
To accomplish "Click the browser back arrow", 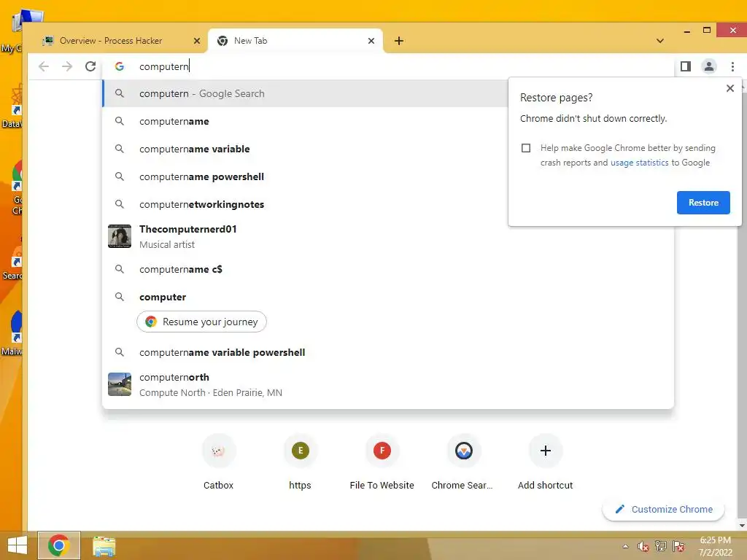I will click(x=44, y=66).
